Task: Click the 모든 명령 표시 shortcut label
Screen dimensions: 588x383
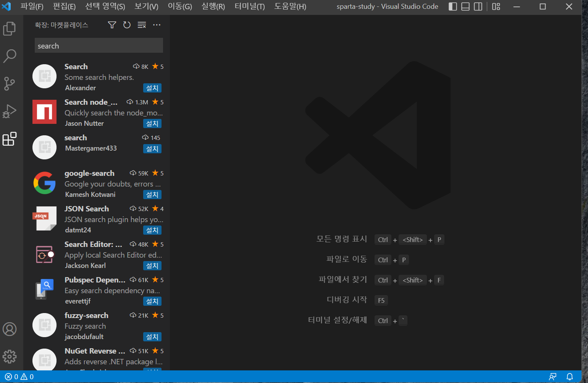Action: point(341,239)
